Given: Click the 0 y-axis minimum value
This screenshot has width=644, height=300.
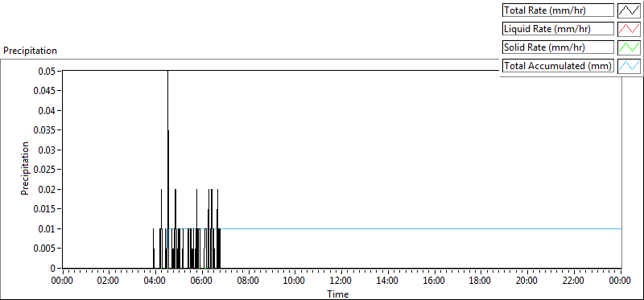Looking at the screenshot, I should (53, 268).
